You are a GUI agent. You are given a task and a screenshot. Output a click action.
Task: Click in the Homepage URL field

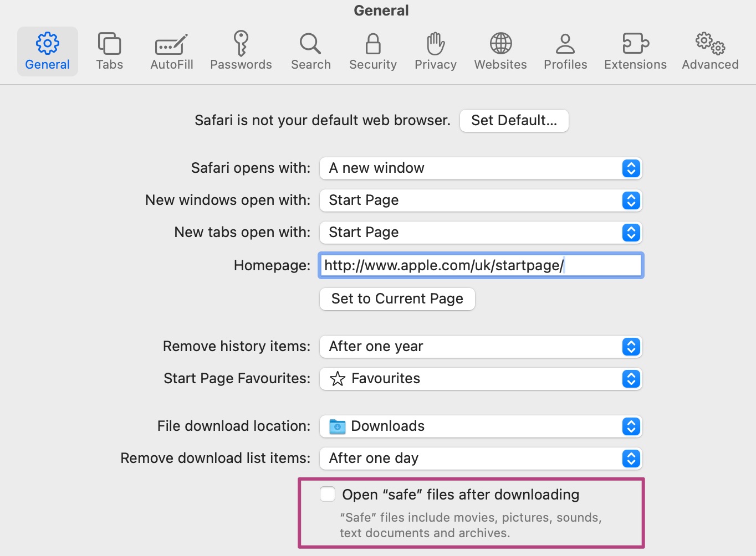pos(481,266)
